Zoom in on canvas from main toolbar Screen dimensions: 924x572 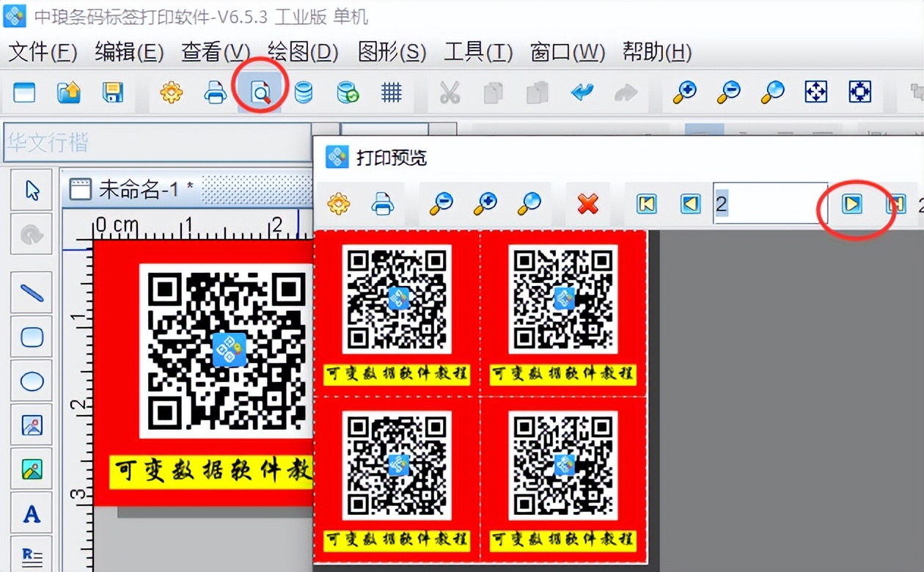[684, 92]
